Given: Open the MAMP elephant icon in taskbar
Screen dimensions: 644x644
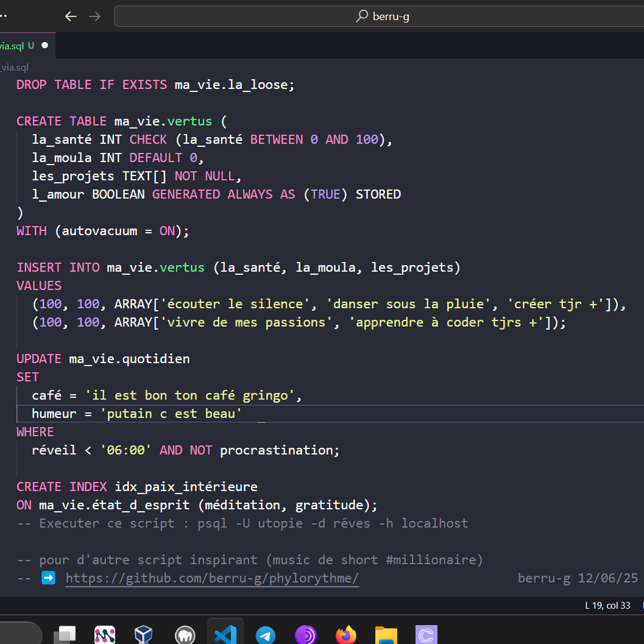Looking at the screenshot, I should tap(185, 635).
